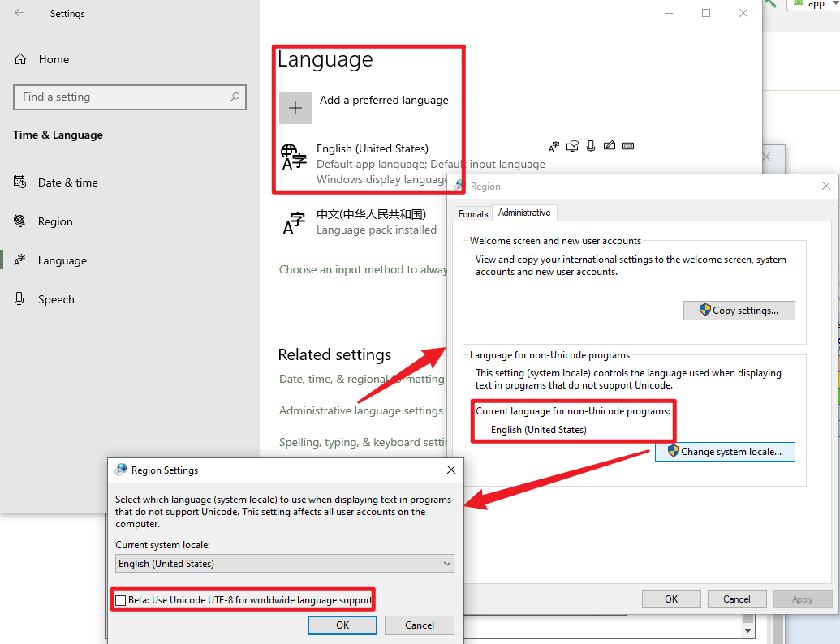Image resolution: width=840 pixels, height=644 pixels.
Task: Click the Find a setting search box
Action: coord(130,97)
